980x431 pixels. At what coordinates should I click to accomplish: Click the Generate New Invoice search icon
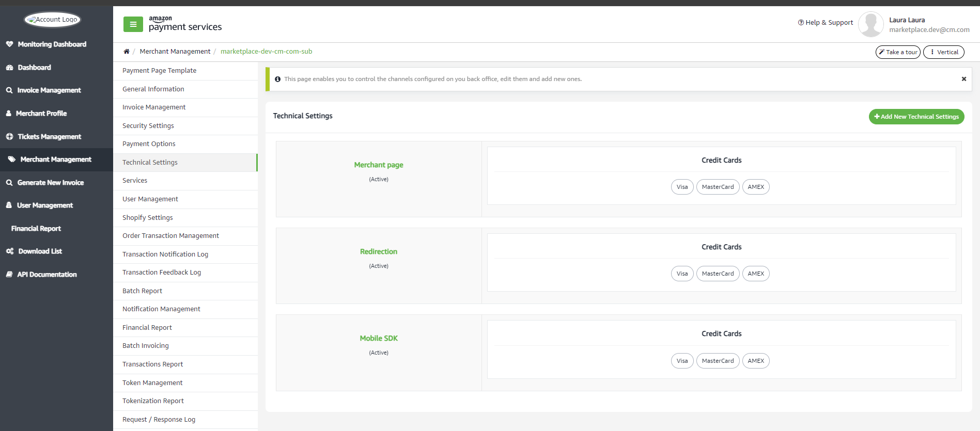9,183
